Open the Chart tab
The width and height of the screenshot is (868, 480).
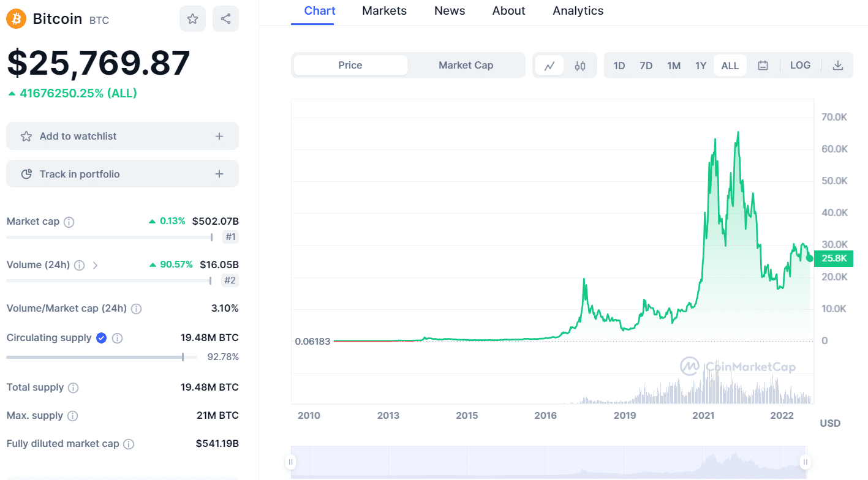click(x=320, y=11)
